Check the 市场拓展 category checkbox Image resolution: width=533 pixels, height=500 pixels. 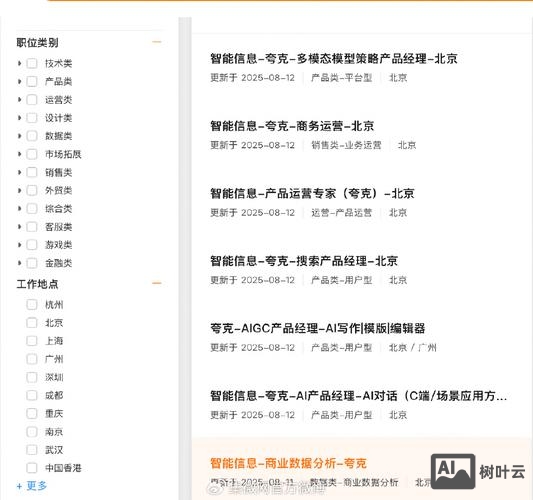(32, 154)
